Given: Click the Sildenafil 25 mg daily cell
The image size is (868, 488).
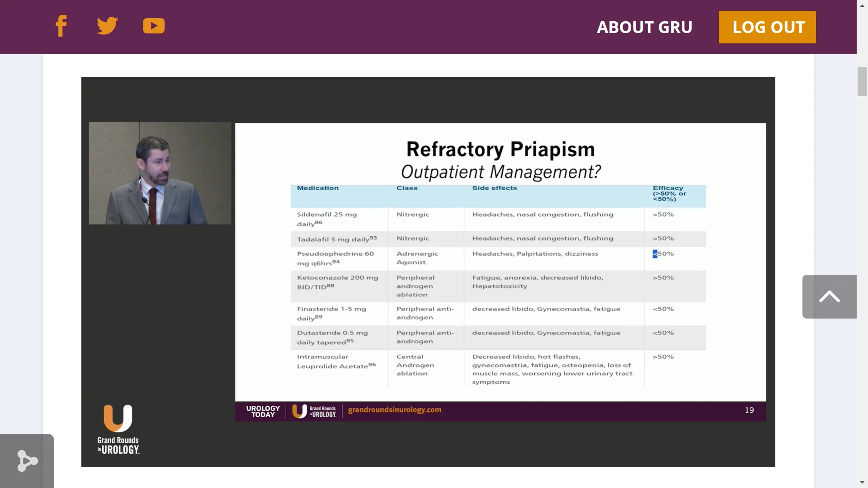Looking at the screenshot, I should pyautogui.click(x=327, y=219).
